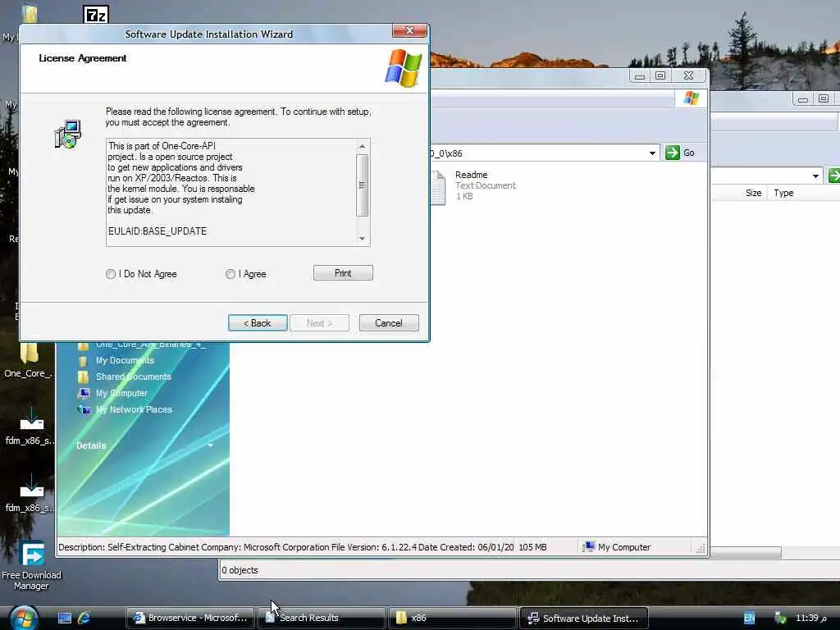Open My Network Places in the sidebar

pos(134,409)
